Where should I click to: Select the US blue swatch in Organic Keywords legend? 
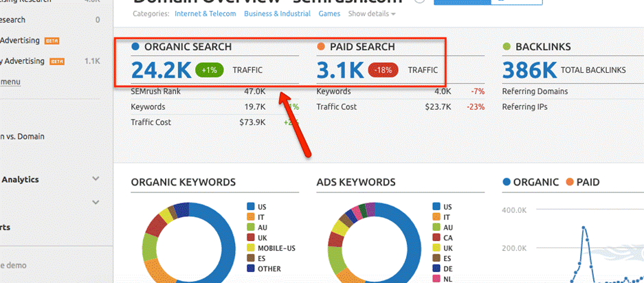(x=251, y=206)
